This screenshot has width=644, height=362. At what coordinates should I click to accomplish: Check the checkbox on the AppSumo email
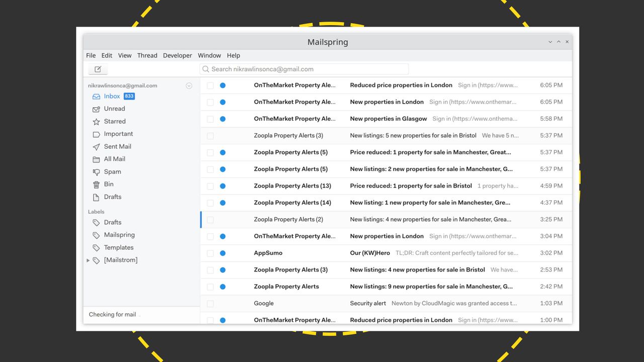click(x=210, y=253)
